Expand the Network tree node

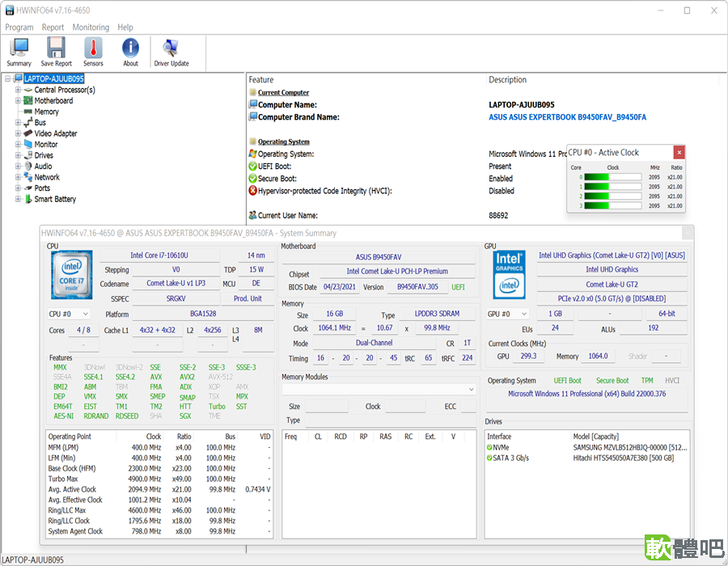coord(18,177)
